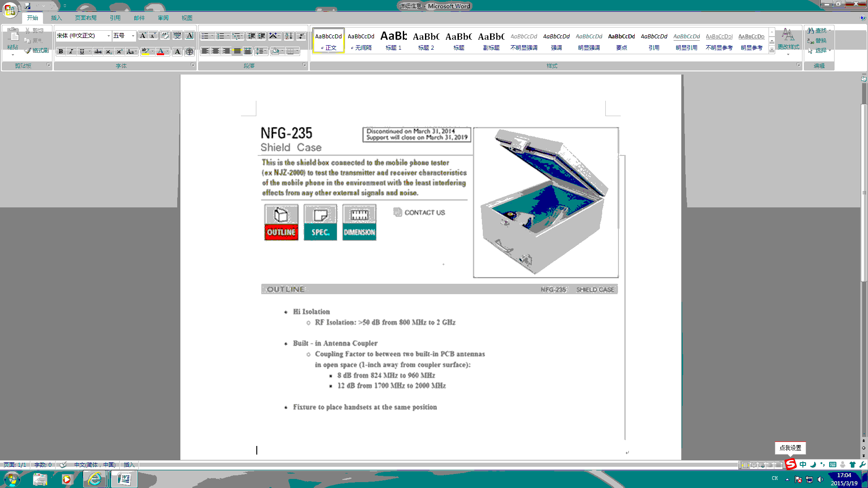
Task: Open the 页面布局 ribbon tab
Action: pos(86,18)
